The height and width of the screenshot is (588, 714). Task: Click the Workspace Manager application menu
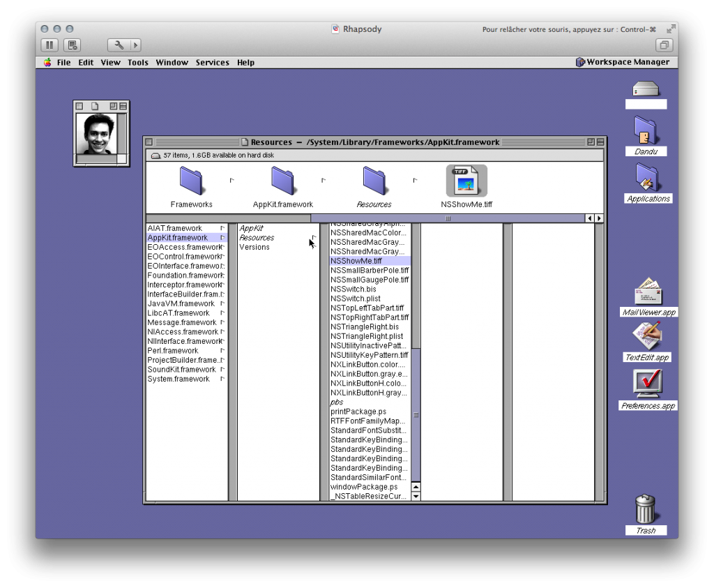tap(623, 62)
